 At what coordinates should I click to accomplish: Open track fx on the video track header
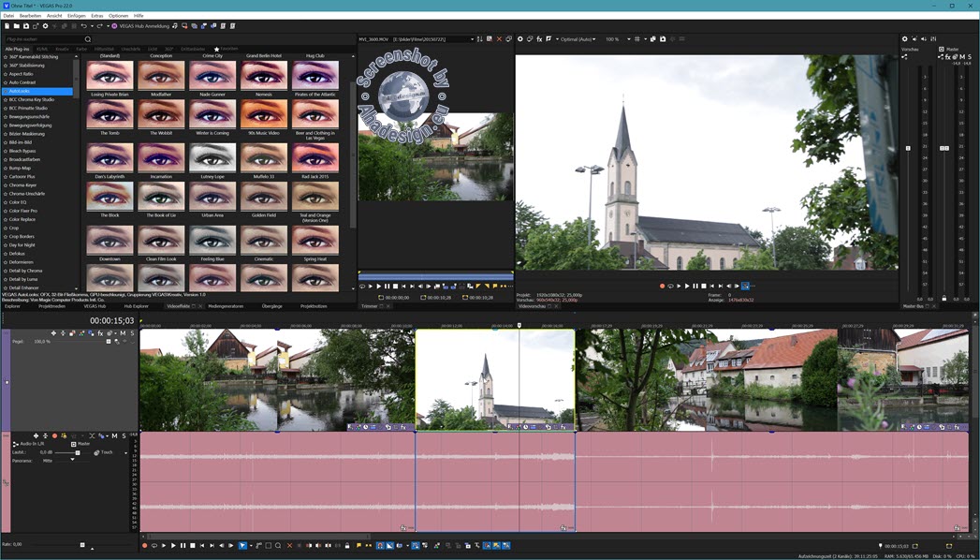click(100, 333)
